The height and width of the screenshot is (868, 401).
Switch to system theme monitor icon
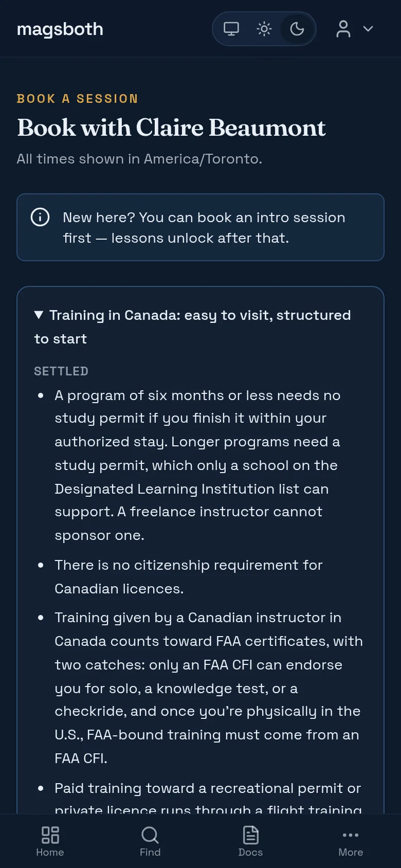coord(231,29)
